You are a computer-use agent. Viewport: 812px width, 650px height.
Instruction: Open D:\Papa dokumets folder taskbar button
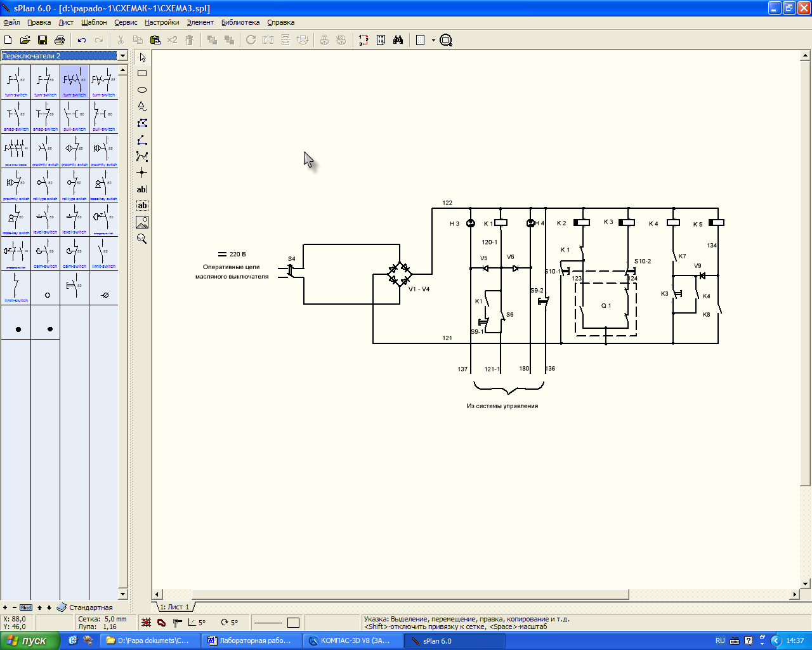151,640
